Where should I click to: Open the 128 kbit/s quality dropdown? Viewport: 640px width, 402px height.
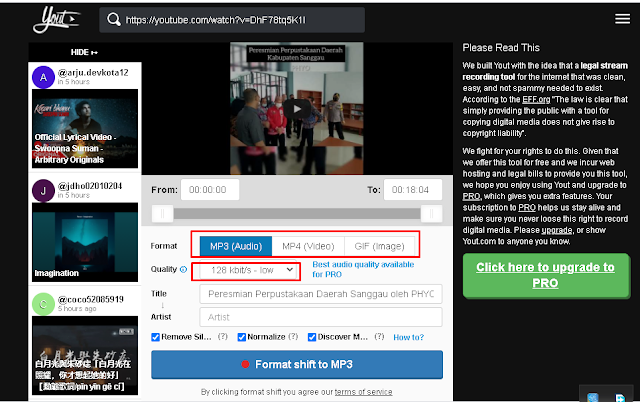pyautogui.click(x=248, y=270)
